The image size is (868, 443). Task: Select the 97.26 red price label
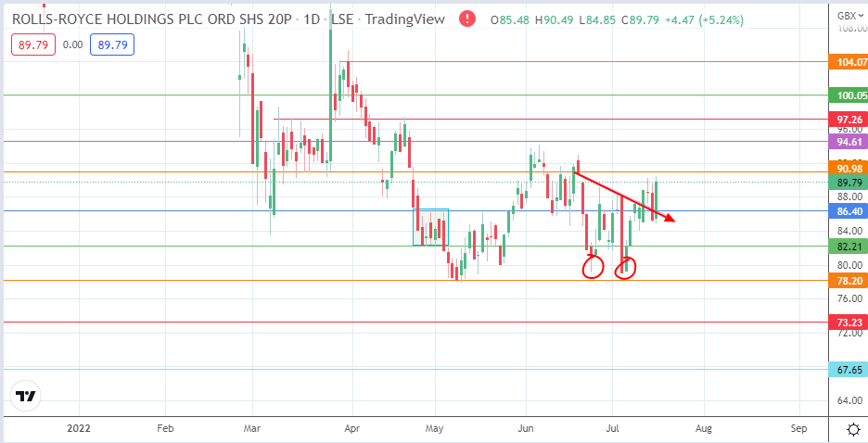849,120
